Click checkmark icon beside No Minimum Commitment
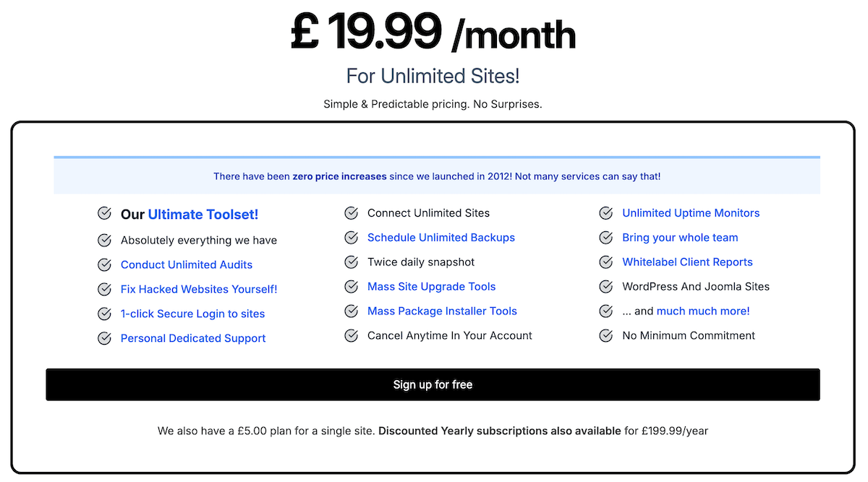 pyautogui.click(x=606, y=336)
